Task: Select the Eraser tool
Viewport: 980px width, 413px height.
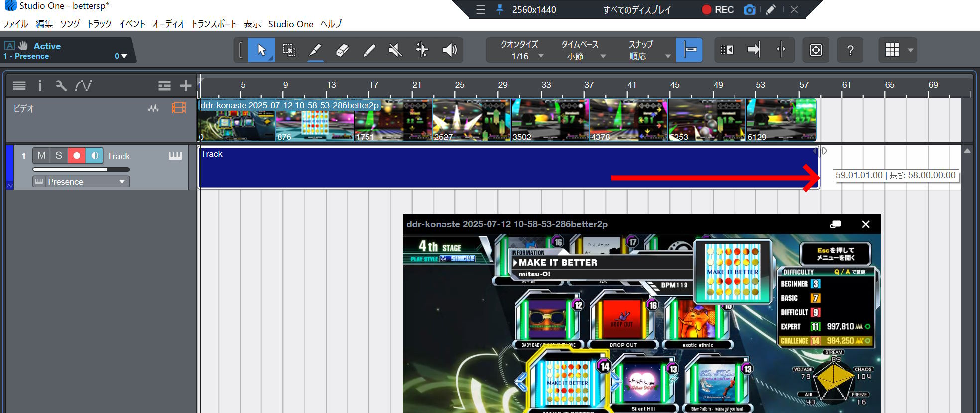Action: 342,50
